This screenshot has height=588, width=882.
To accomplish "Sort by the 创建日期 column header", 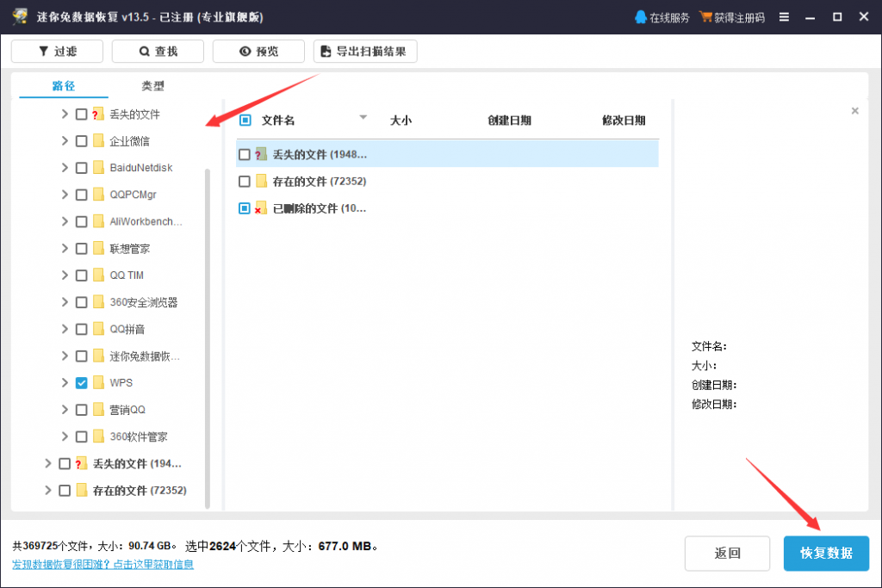I will 509,121.
